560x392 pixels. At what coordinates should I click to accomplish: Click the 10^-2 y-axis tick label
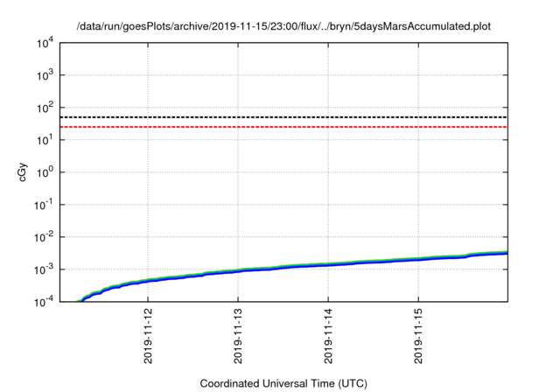click(44, 237)
